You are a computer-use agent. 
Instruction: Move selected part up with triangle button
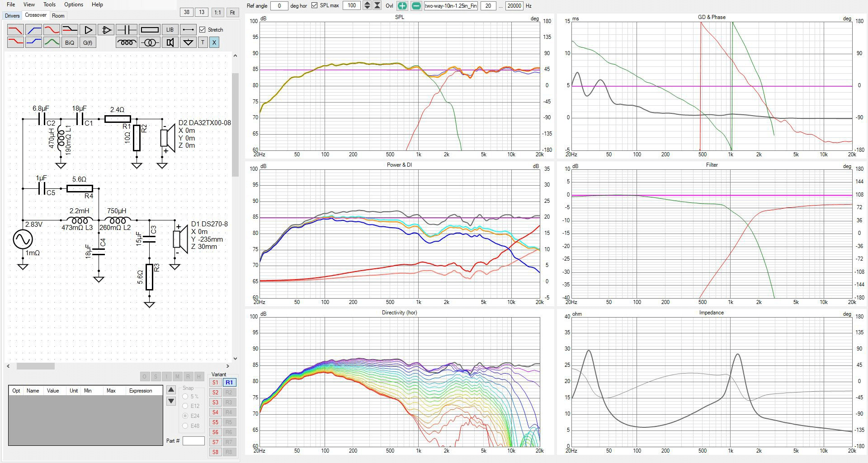(171, 390)
